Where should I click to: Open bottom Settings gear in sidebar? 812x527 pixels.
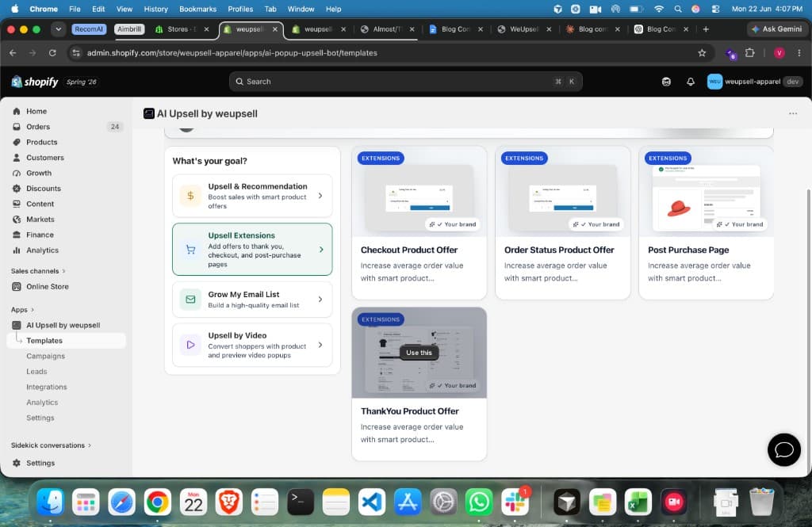tap(40, 464)
